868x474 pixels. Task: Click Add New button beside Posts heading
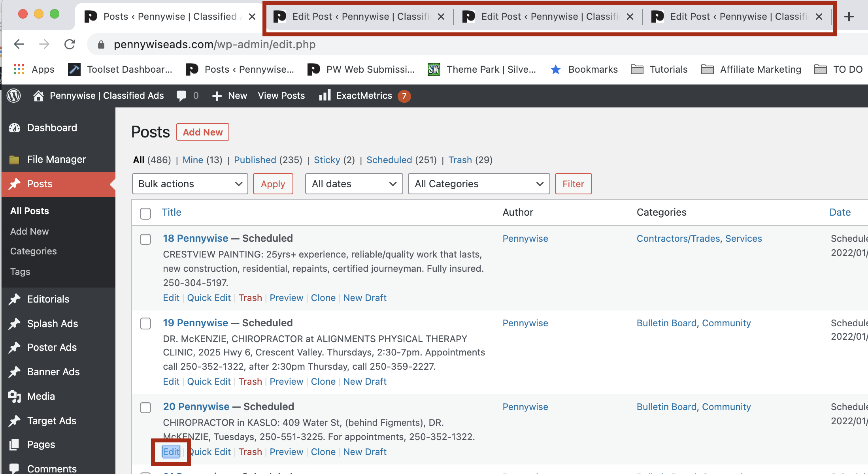pyautogui.click(x=203, y=132)
